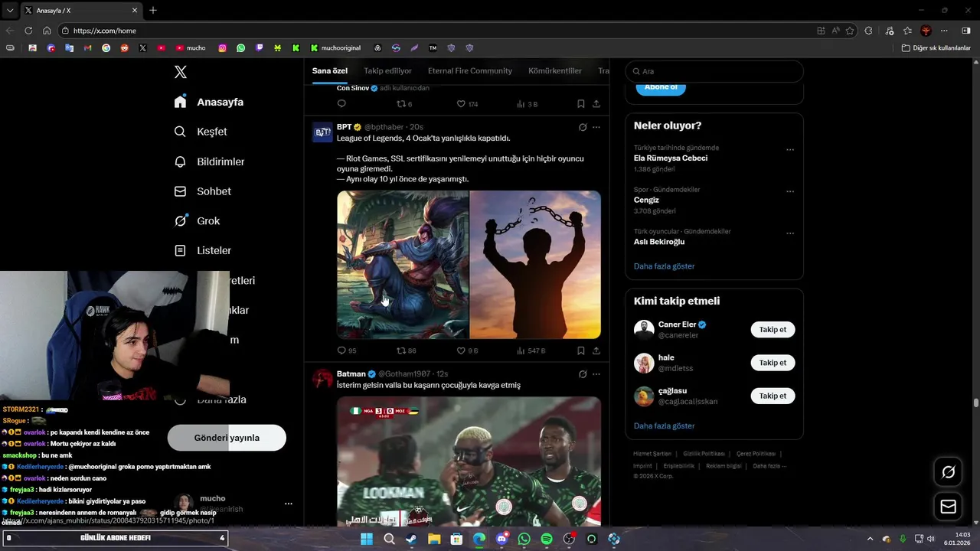The image size is (980, 551).
Task: Open the Diğer sık kullanılanlar bookmarks folder
Action: [x=936, y=48]
